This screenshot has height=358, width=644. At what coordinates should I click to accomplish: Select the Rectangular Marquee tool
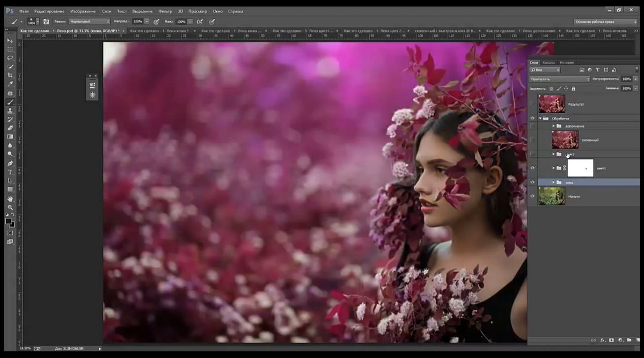pyautogui.click(x=10, y=49)
